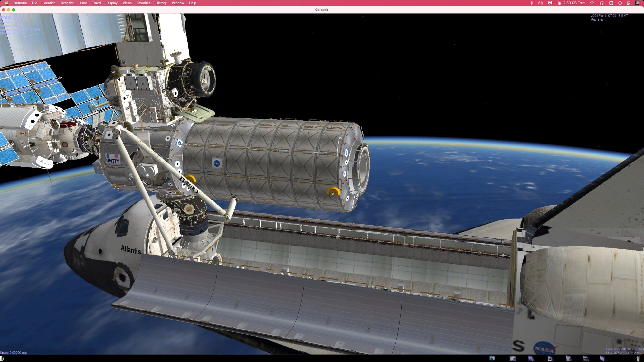Click the GMT date and time readout

(609, 16)
